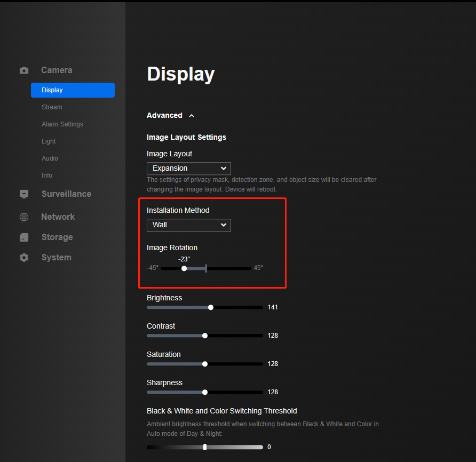This screenshot has height=462, width=476.
Task: Click the Image Rotation slider handle
Action: pyautogui.click(x=184, y=269)
